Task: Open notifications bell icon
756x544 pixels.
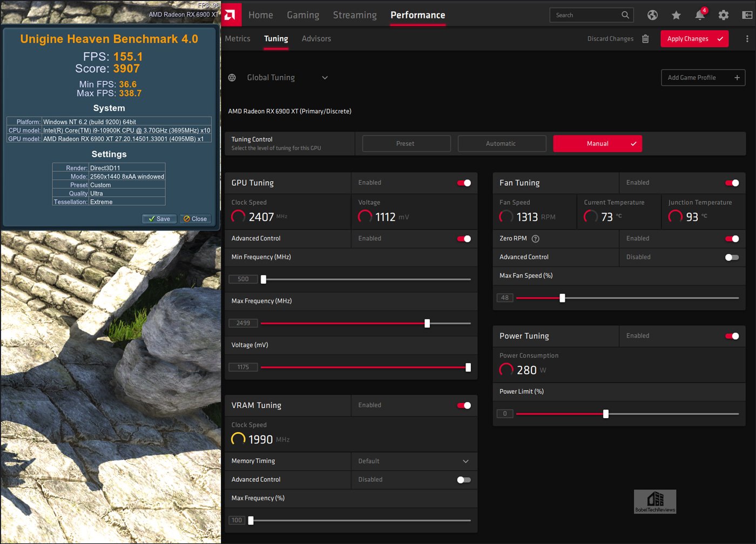Action: click(x=700, y=15)
